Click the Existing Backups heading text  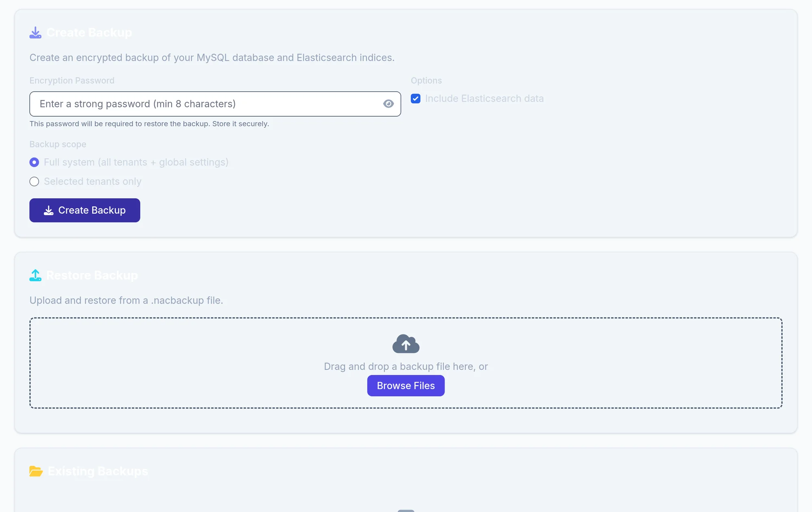[x=98, y=471]
